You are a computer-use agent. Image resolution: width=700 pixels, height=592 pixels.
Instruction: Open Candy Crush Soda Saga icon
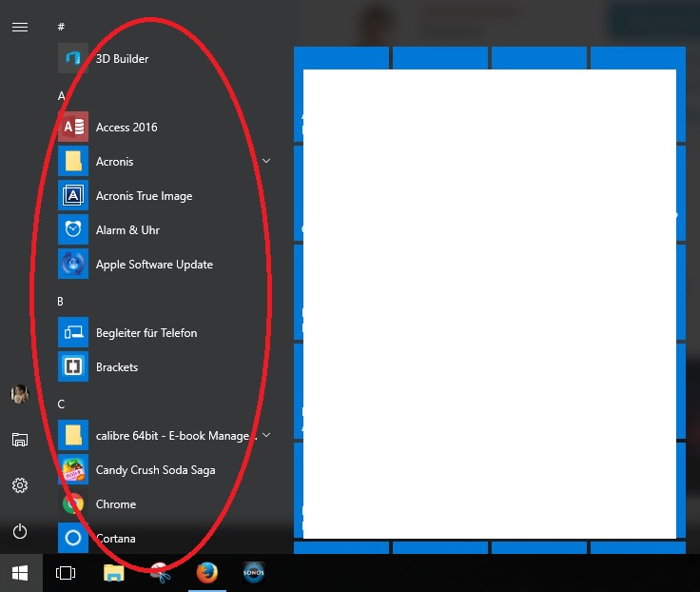pyautogui.click(x=73, y=469)
